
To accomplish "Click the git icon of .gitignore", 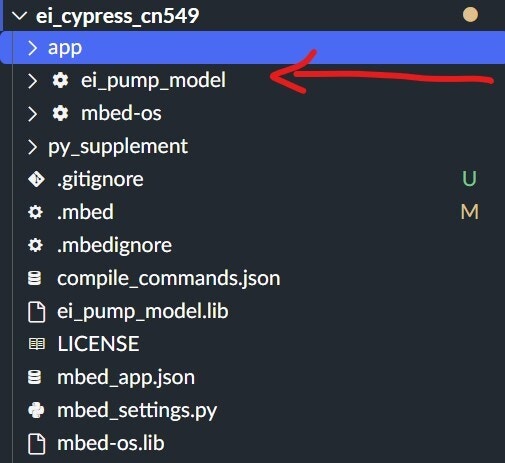I will [x=36, y=179].
